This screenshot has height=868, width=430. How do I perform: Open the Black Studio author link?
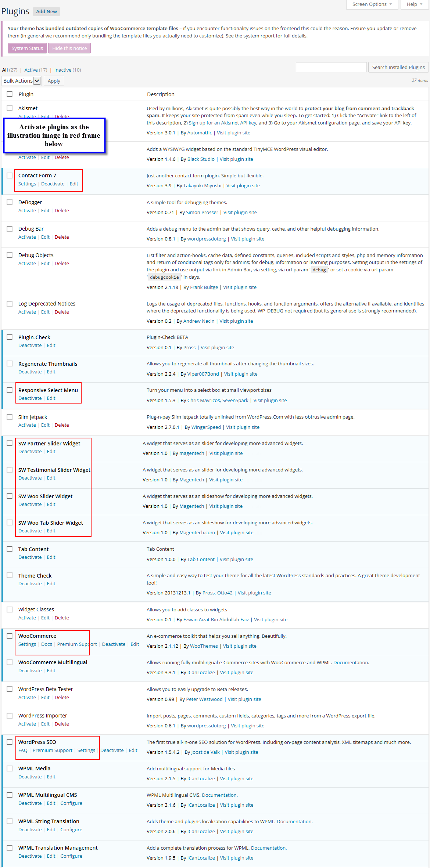point(201,159)
